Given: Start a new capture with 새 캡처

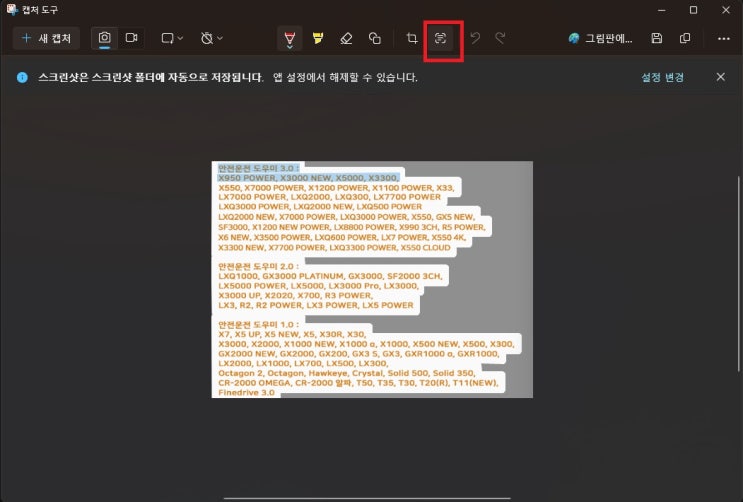Looking at the screenshot, I should point(46,38).
